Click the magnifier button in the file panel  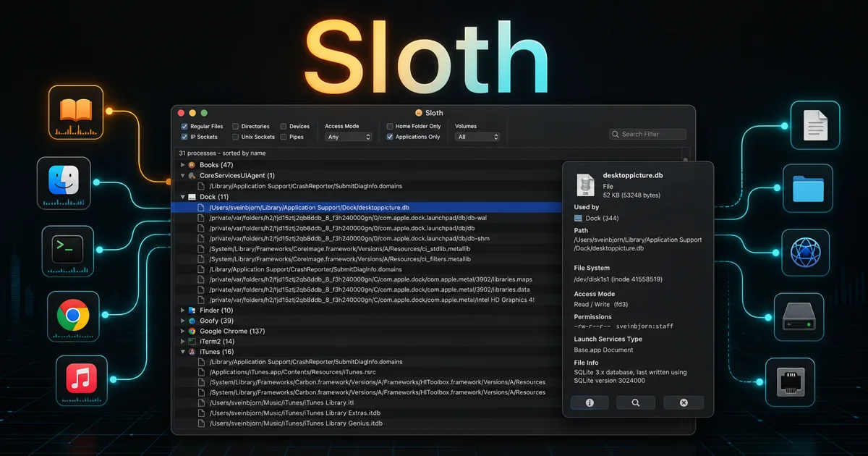(636, 403)
